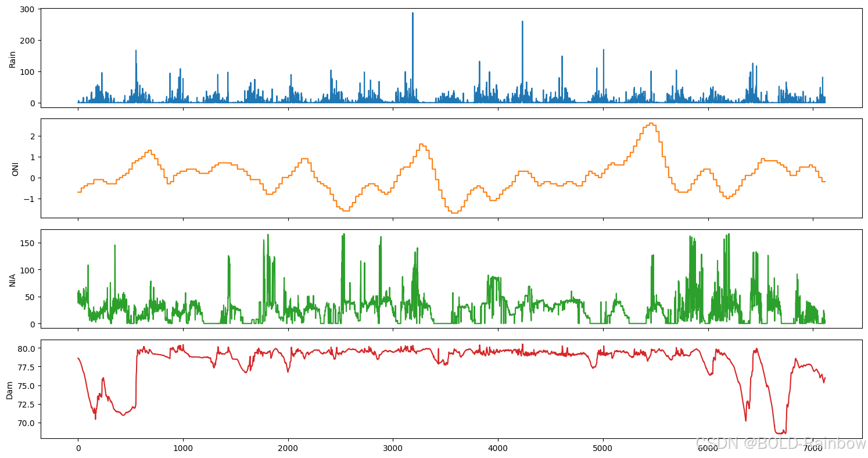
Task: Click the NIA y-axis label
Action: [x=12, y=279]
